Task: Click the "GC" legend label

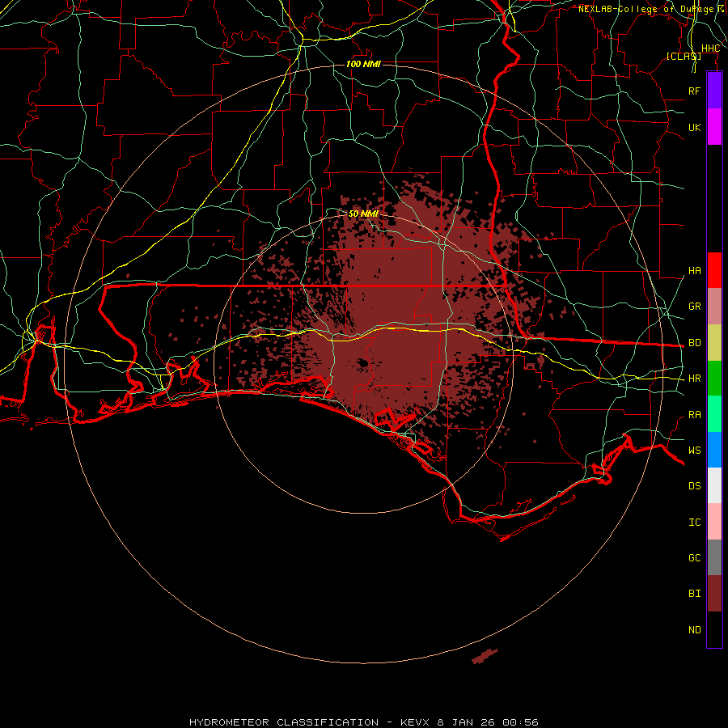Action: point(694,558)
